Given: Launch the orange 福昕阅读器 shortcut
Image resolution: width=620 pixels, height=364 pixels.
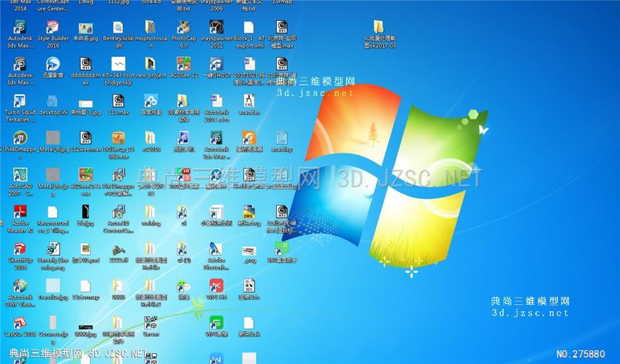Looking at the screenshot, I should (x=249, y=138).
